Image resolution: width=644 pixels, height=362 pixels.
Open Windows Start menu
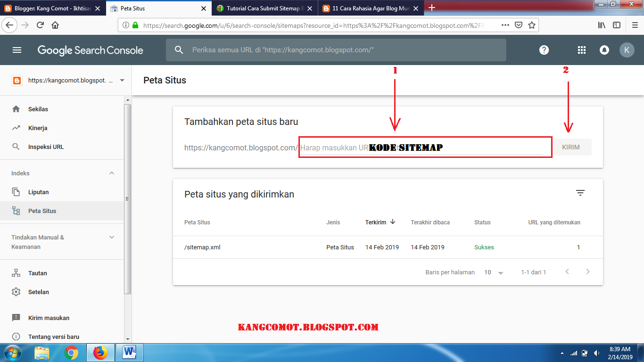coord(12,353)
